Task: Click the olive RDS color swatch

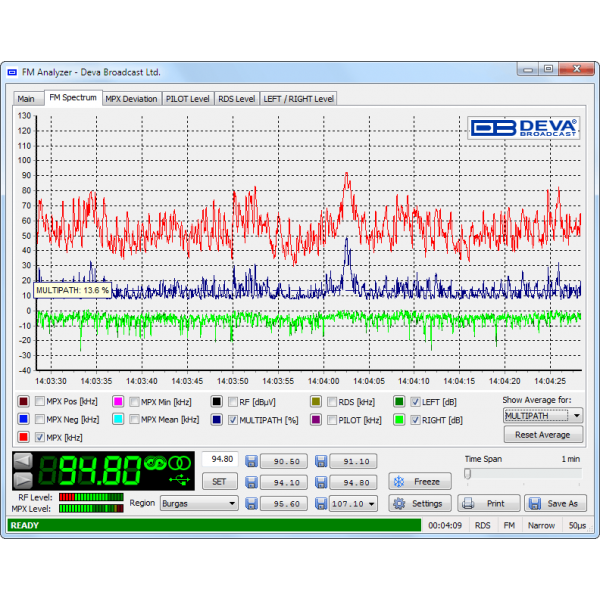Action: click(x=316, y=401)
